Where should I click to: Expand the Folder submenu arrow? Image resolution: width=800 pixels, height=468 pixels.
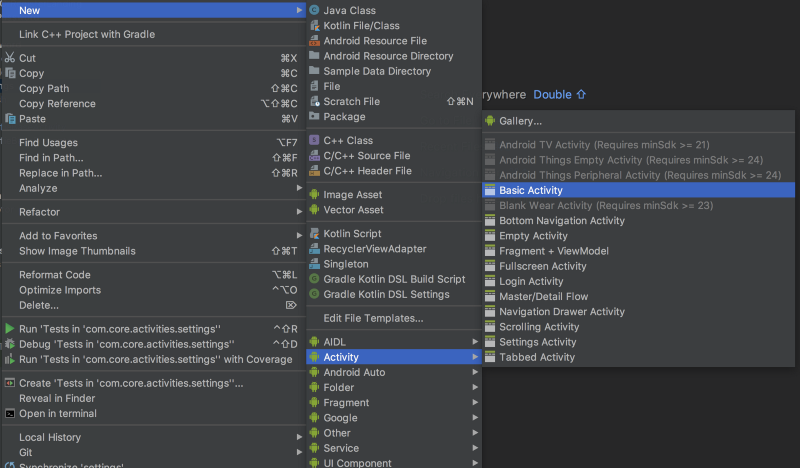pos(475,387)
